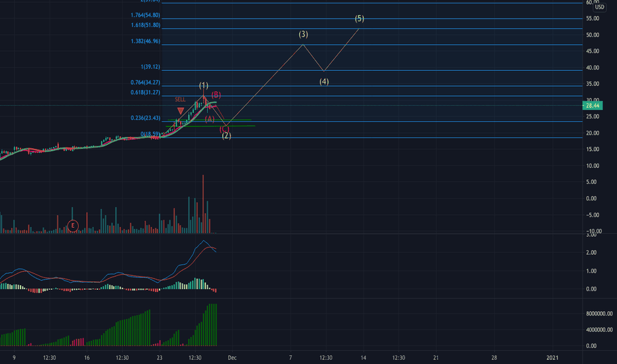Click the 15.00 price axis value

[593, 149]
